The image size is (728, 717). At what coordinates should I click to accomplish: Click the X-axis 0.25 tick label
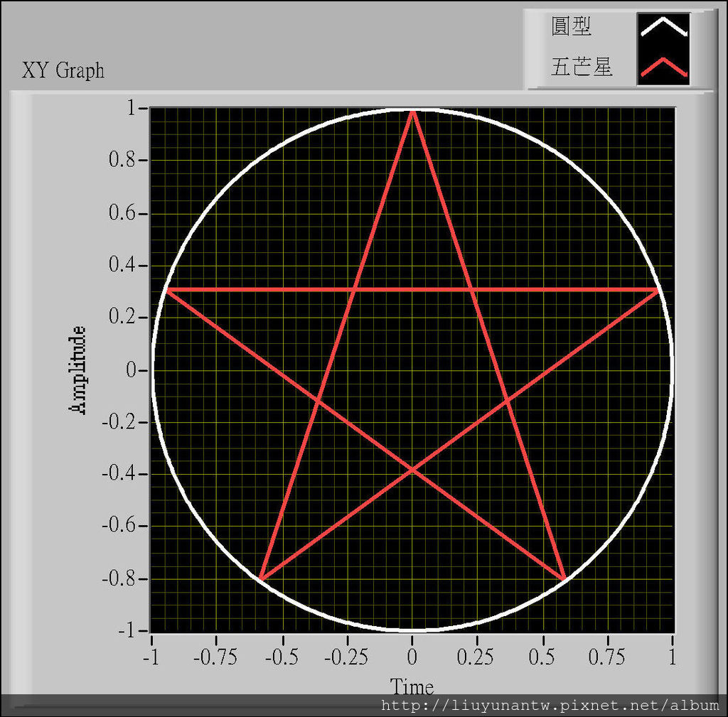pyautogui.click(x=475, y=657)
